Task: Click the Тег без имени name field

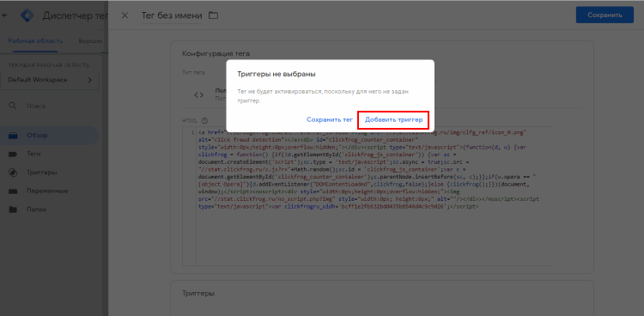Action: pos(172,15)
